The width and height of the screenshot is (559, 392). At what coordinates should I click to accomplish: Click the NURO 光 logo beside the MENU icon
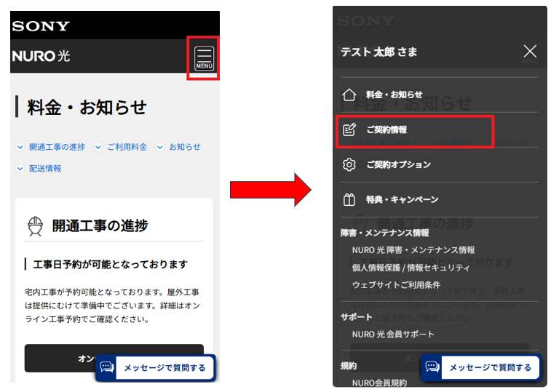[x=41, y=56]
